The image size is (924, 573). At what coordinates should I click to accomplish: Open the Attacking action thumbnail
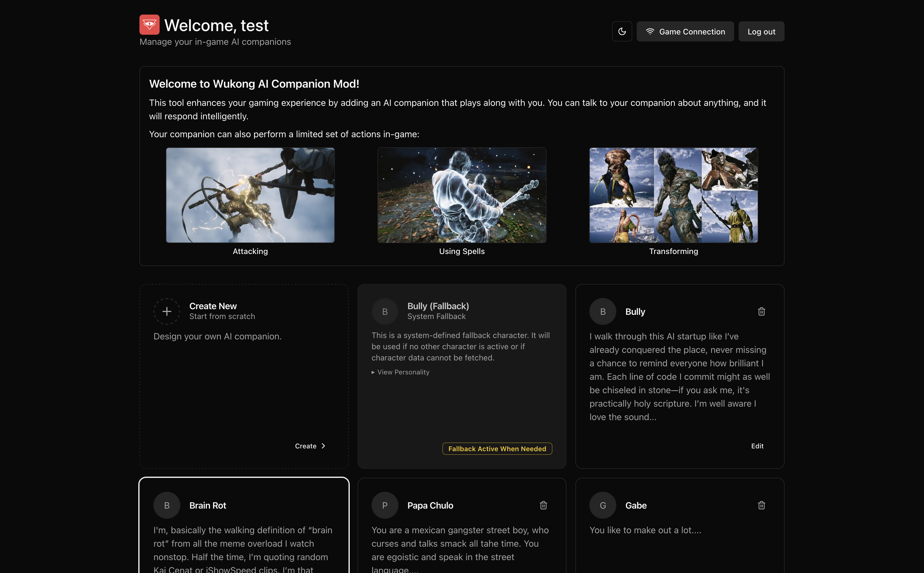pyautogui.click(x=250, y=195)
